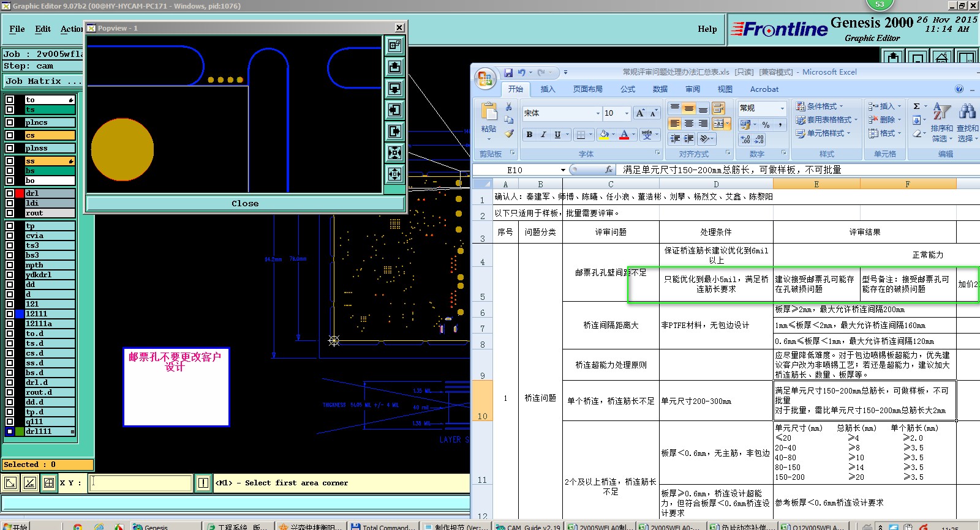
Task: Open the File menu in Graphic Editor
Action: coord(17,29)
